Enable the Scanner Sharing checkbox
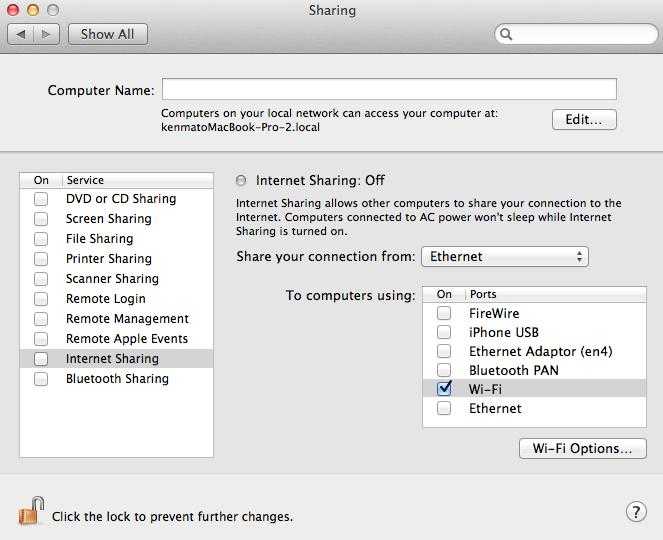Screen dimensions: 663x540 click(x=41, y=279)
